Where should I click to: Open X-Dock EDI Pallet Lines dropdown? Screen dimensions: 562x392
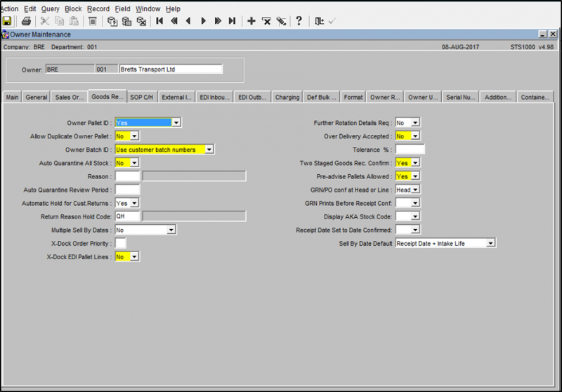[x=134, y=257]
